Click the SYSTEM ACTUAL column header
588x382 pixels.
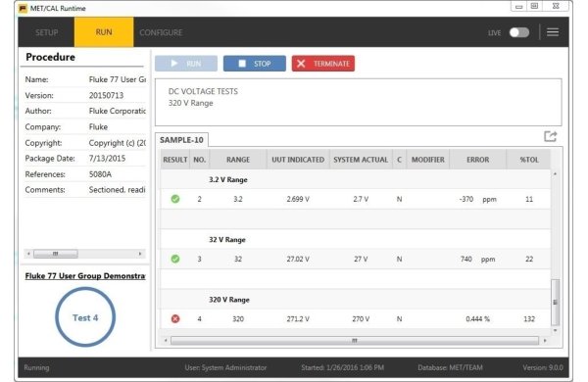coord(361,160)
